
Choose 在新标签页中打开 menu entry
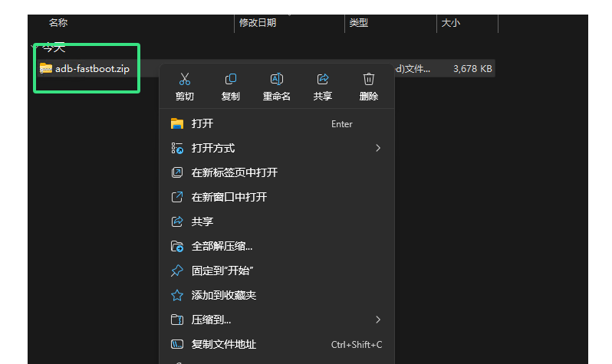point(277,172)
